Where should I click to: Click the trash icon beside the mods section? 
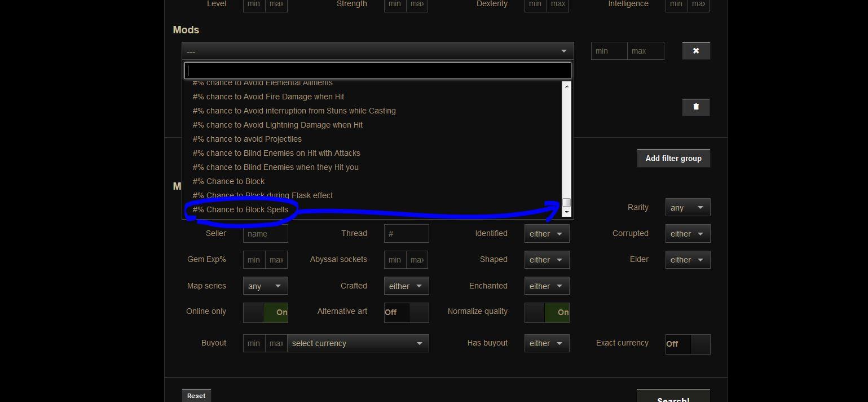tap(695, 107)
